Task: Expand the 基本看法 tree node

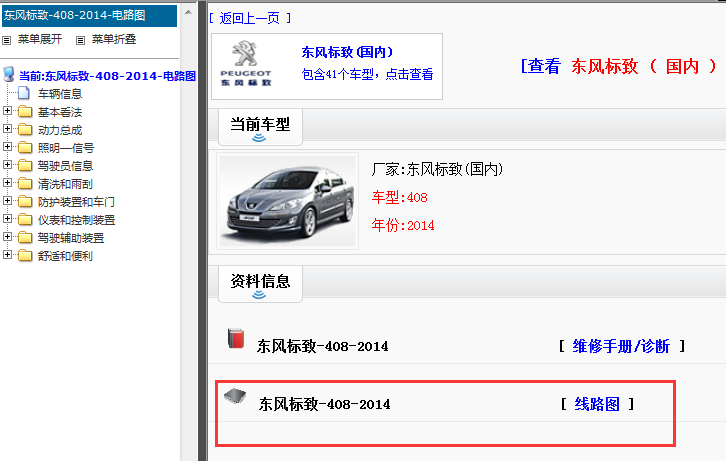Action: pyautogui.click(x=7, y=111)
